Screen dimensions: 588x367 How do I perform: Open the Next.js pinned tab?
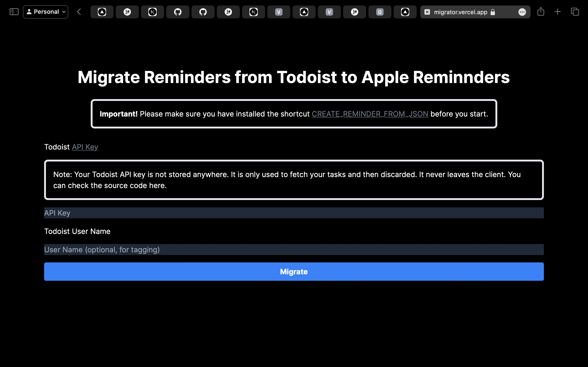pos(152,12)
